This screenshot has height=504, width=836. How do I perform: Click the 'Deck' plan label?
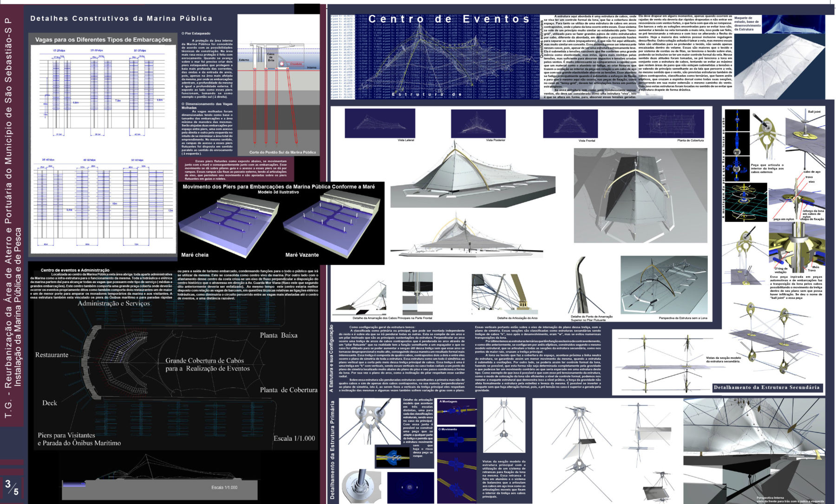tap(50, 403)
